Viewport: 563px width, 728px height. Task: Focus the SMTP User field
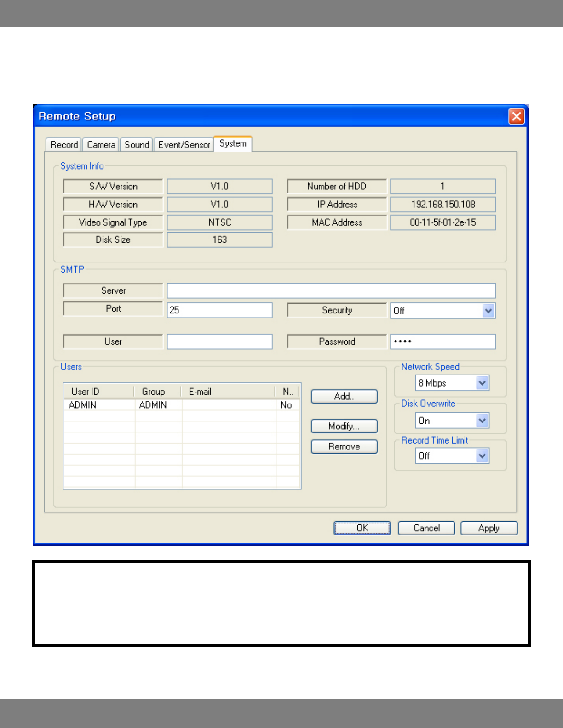pos(219,342)
